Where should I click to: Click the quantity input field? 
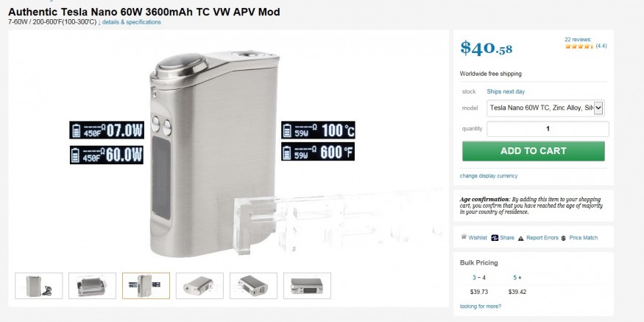pyautogui.click(x=548, y=129)
